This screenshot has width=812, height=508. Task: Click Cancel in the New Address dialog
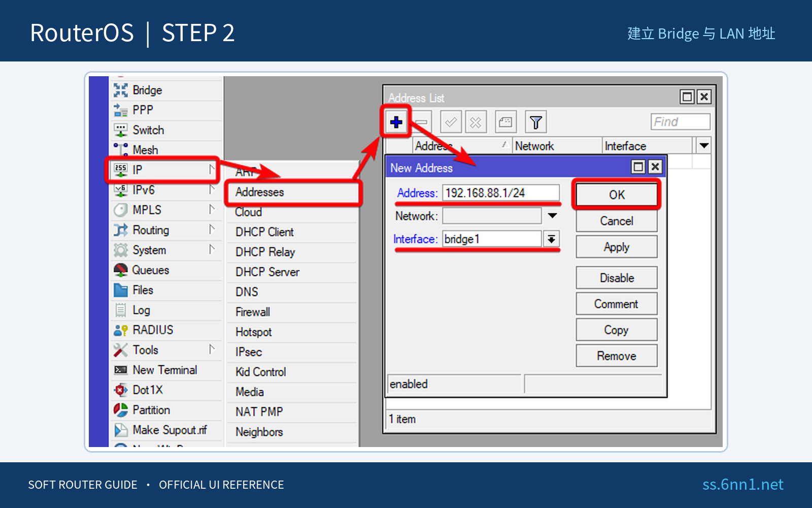(x=617, y=221)
